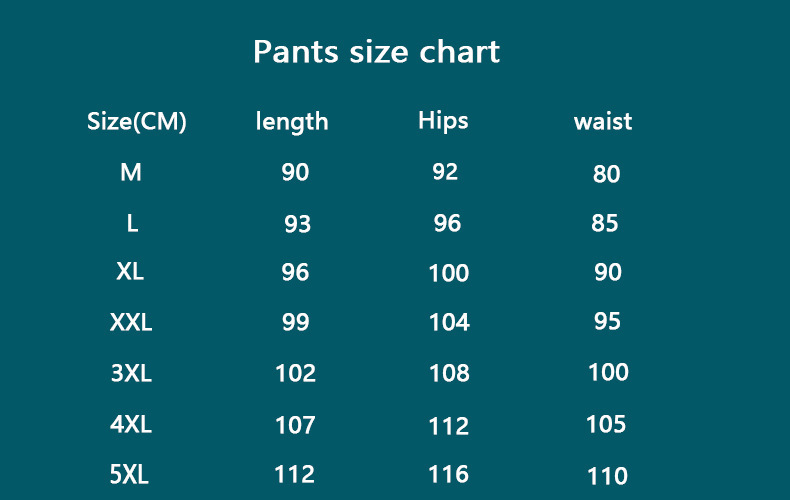
Task: Click the M size row label
Action: (x=131, y=172)
